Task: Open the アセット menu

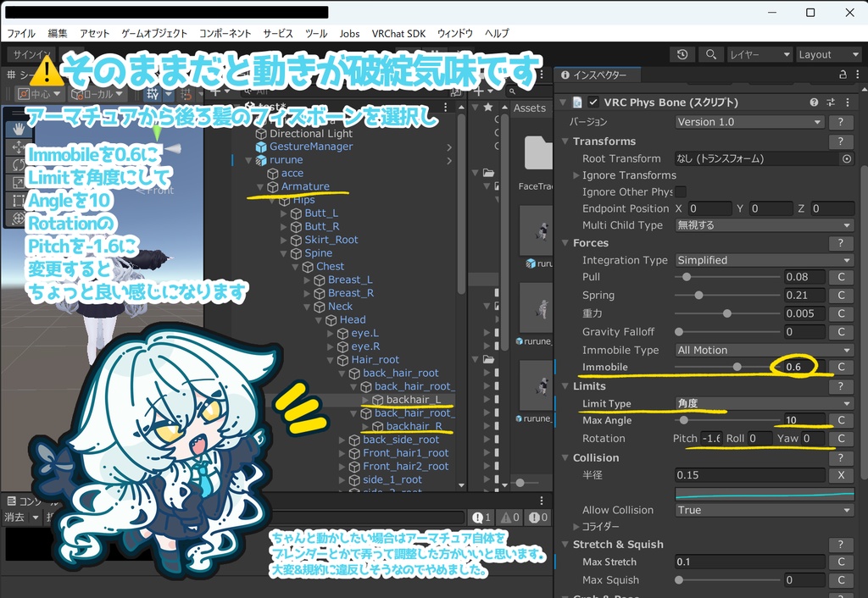Action: (x=94, y=33)
